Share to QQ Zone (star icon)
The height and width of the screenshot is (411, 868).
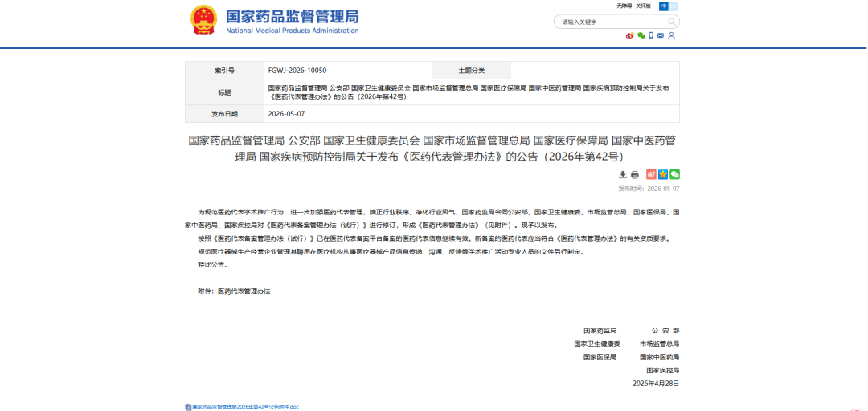click(662, 175)
